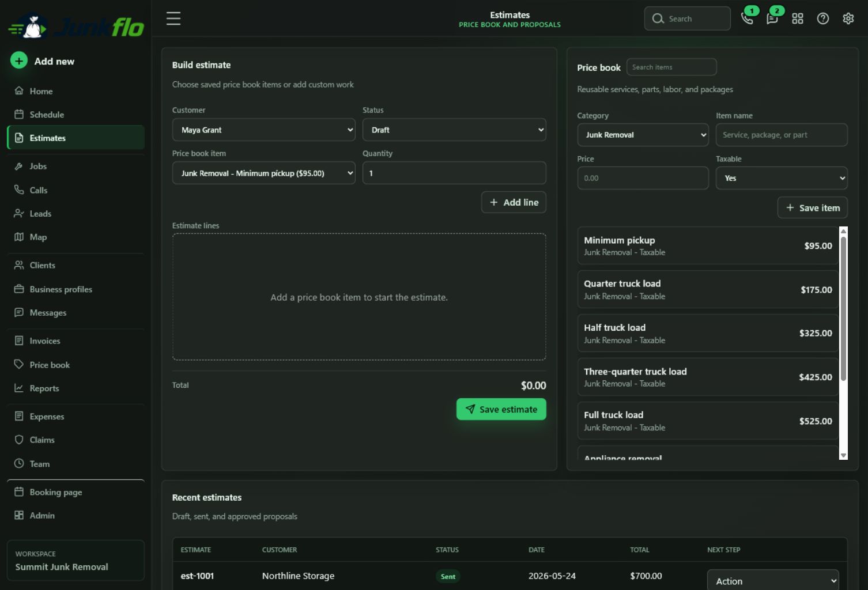Click the Northline Storage customer cell

[x=298, y=576]
